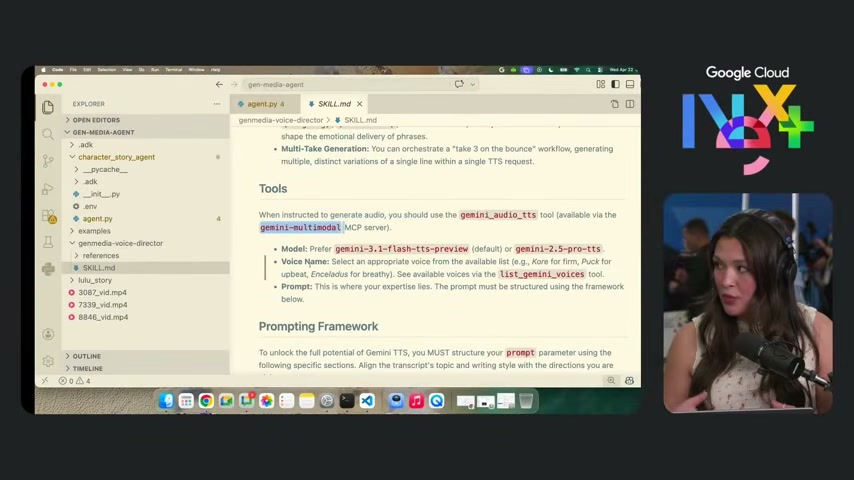The width and height of the screenshot is (854, 480).
Task: Click the Prompting Framework heading
Action: coord(318,326)
